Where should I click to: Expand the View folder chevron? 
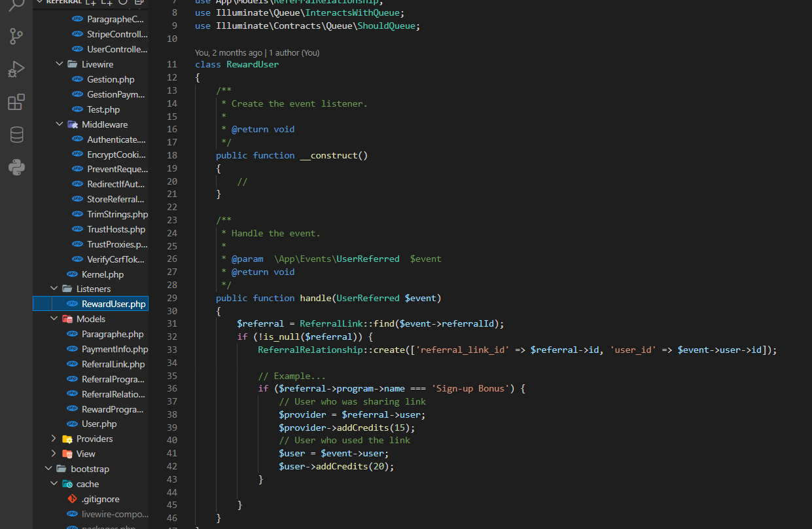54,454
